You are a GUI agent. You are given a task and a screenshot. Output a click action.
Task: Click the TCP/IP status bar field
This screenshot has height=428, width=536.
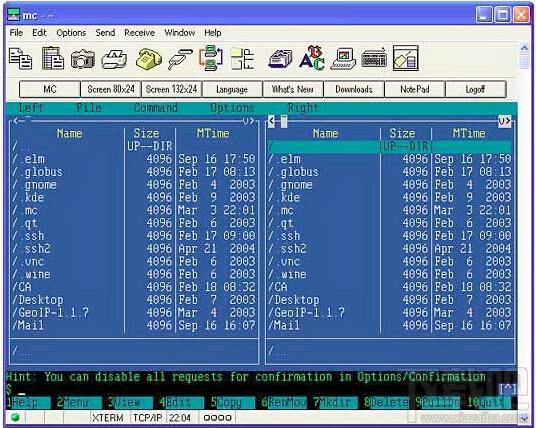point(148,418)
